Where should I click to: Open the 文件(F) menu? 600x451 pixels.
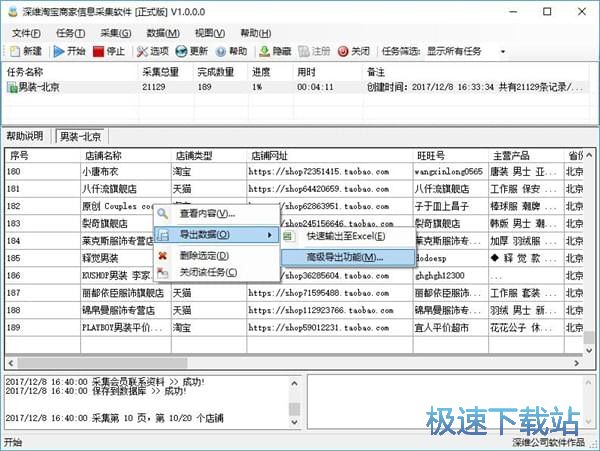[26, 33]
